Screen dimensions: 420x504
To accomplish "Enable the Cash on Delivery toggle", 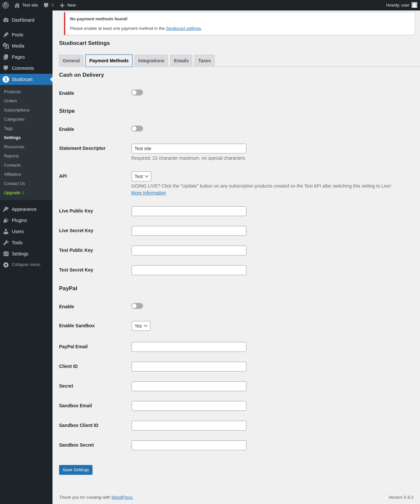I will pyautogui.click(x=137, y=92).
